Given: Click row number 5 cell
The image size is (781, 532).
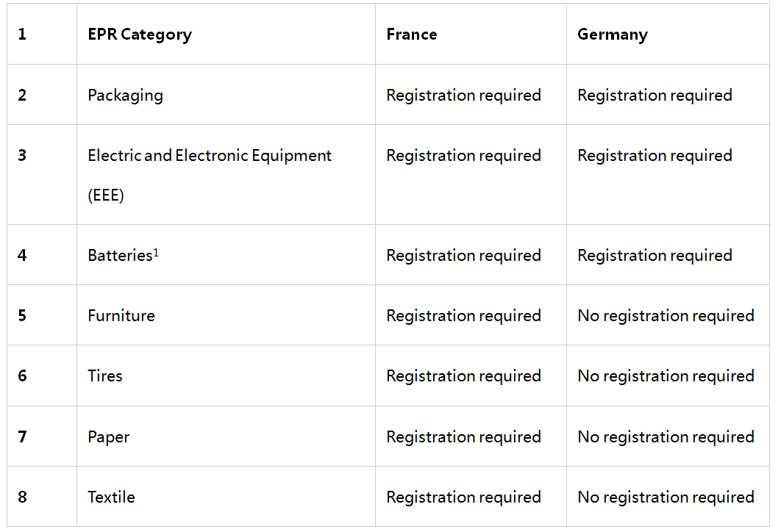Looking at the screenshot, I should pyautogui.click(x=42, y=315).
